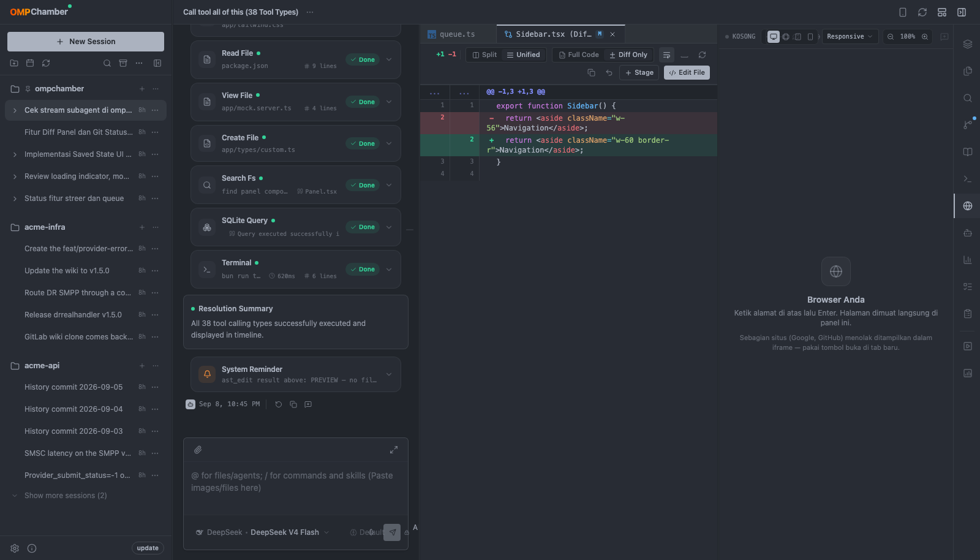Screen dimensions: 980x560
Task: Click the zoom in magnifier icon
Action: [x=925, y=37]
